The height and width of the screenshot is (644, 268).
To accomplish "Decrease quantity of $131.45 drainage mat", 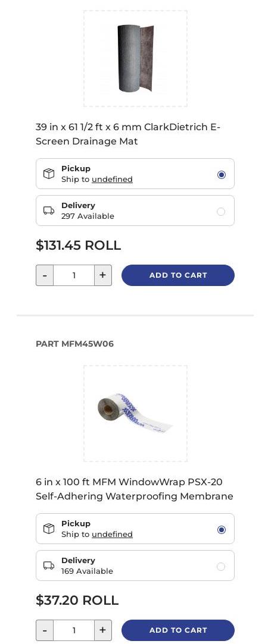I will coord(45,275).
